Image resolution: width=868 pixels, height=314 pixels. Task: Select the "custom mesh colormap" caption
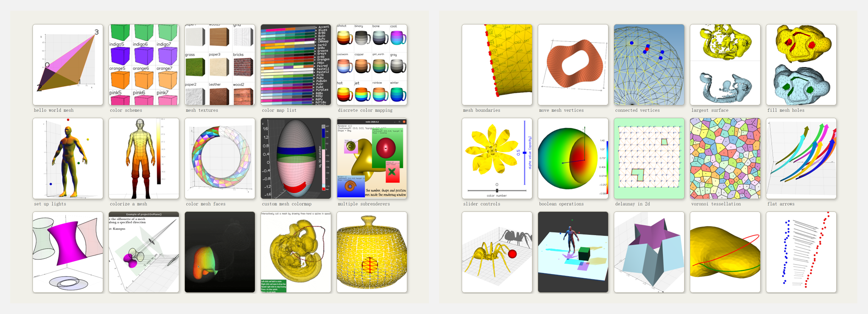[287, 204]
